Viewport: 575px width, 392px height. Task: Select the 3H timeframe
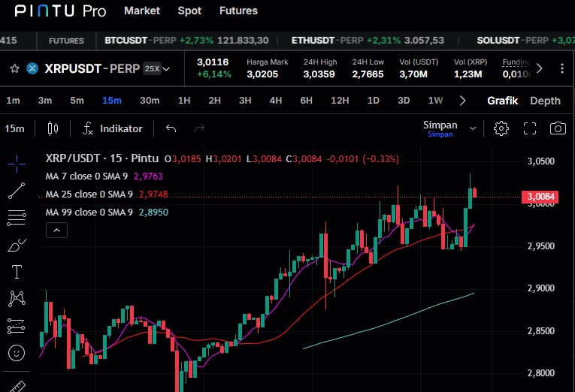(245, 101)
